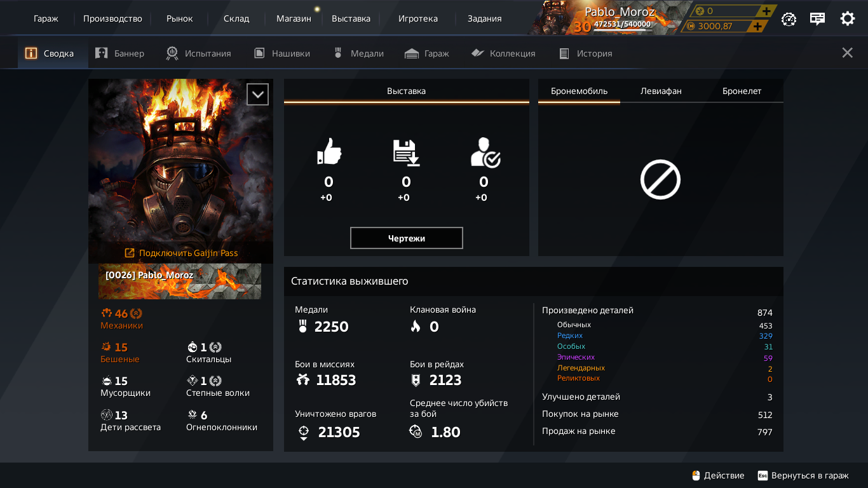
Task: Add crosscrowns with lower plus button
Action: pos(757,26)
